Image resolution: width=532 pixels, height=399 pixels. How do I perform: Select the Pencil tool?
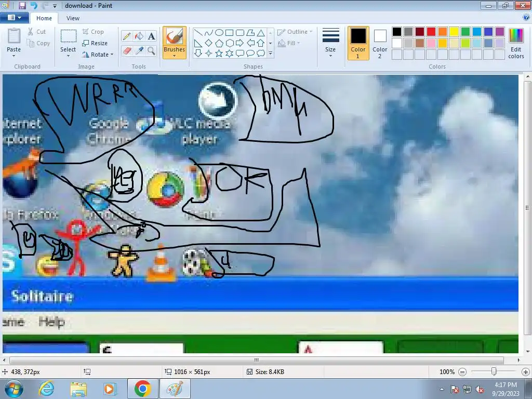click(x=127, y=36)
